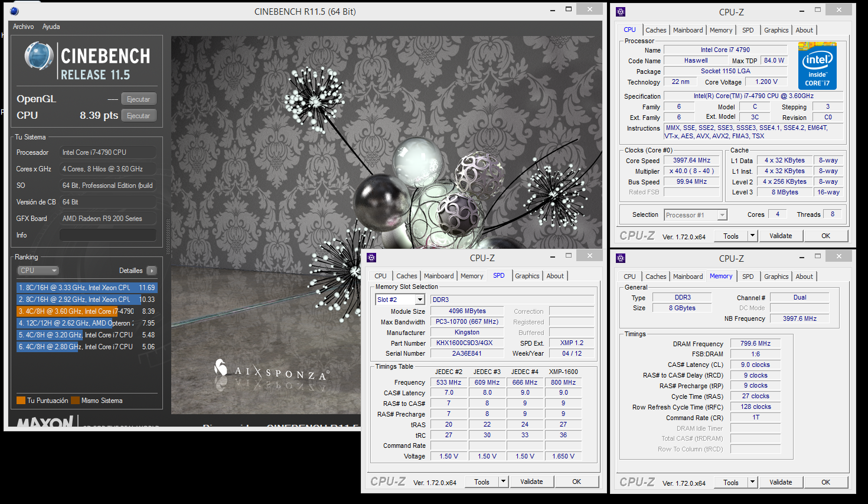
Task: Switch to CPU tab in the SPD CPU-Z window
Action: 380,276
